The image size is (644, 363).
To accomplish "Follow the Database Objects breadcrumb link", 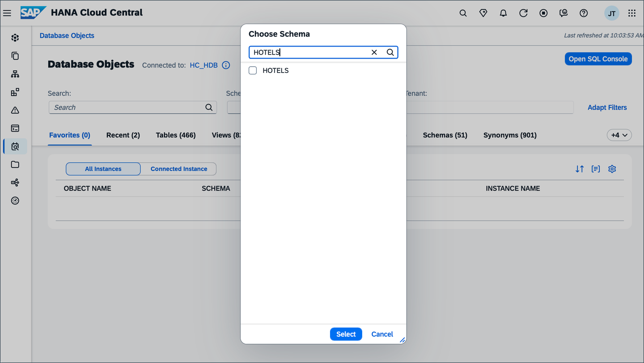I will 67,36.
